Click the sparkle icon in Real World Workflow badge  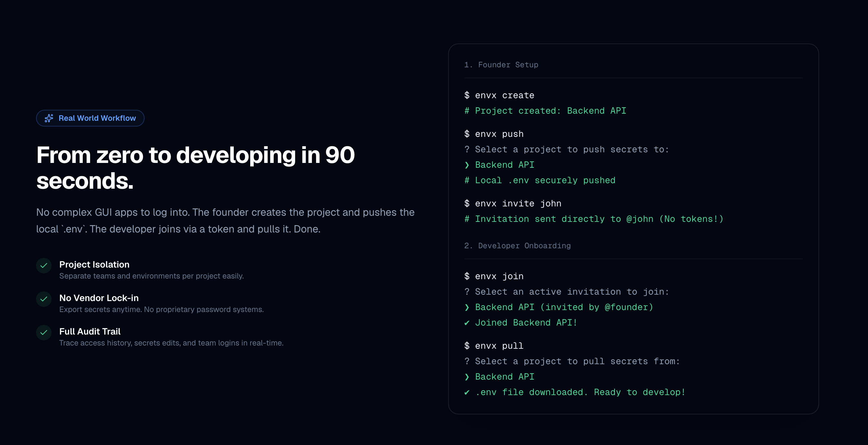point(49,118)
